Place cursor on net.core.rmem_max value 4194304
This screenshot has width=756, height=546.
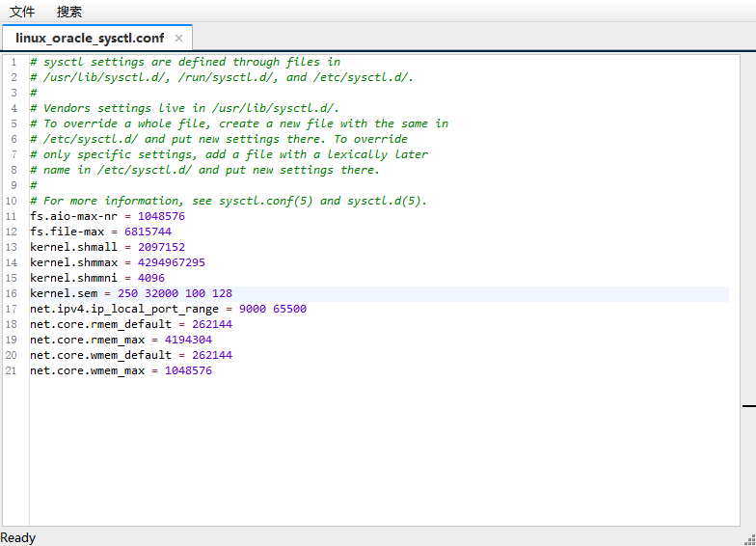pos(188,340)
